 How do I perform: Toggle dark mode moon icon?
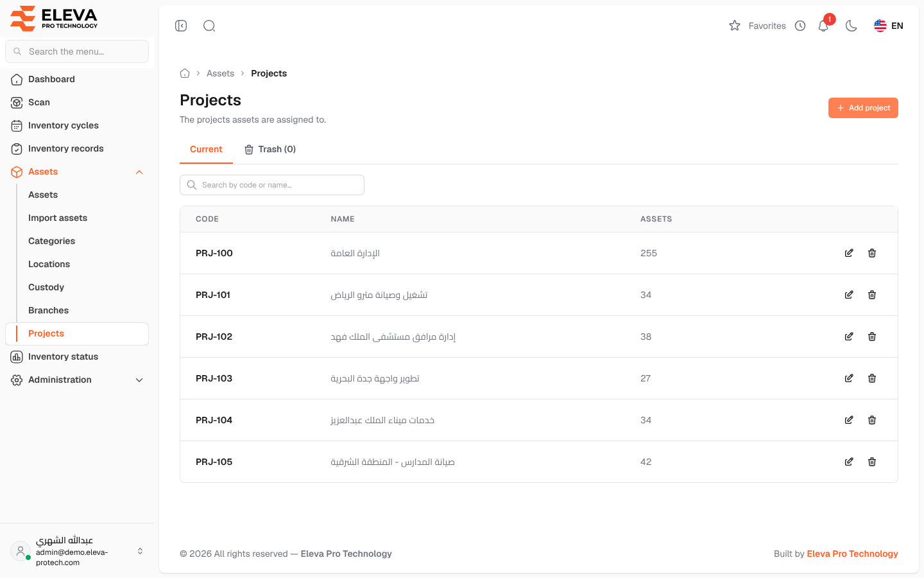click(851, 26)
